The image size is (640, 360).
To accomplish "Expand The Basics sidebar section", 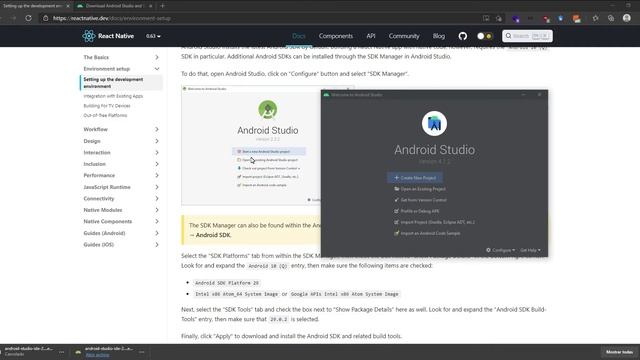I will [x=121, y=57].
